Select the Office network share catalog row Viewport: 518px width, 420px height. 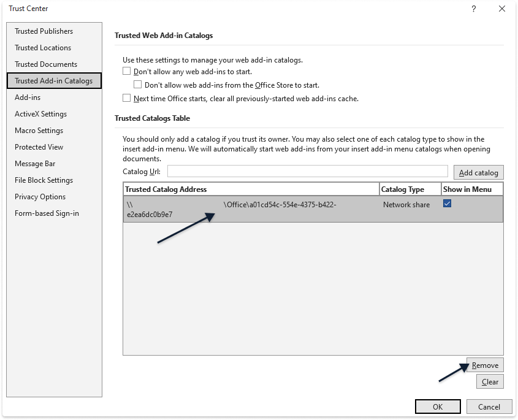(276, 209)
